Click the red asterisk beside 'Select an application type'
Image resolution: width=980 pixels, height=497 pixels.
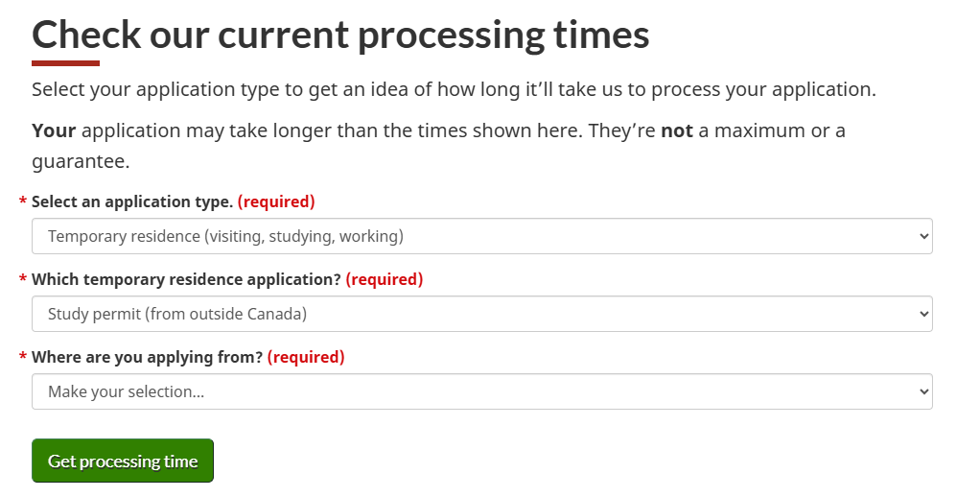tap(23, 203)
